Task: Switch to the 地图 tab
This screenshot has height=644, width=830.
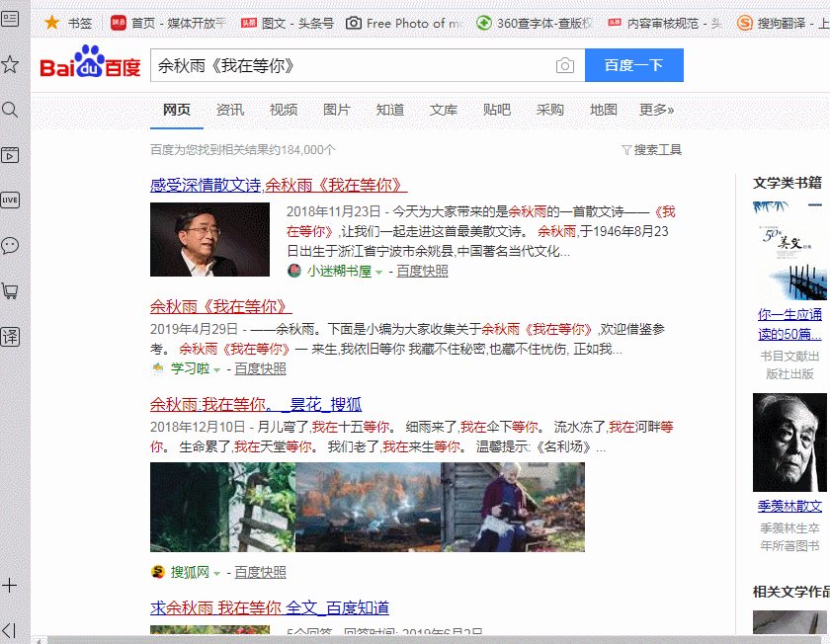Action: click(604, 110)
